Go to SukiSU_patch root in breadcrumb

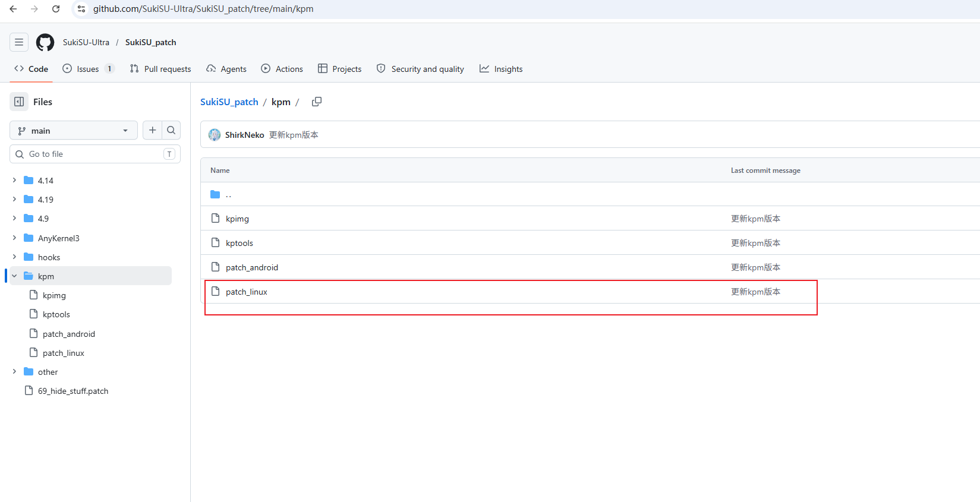pyautogui.click(x=229, y=102)
